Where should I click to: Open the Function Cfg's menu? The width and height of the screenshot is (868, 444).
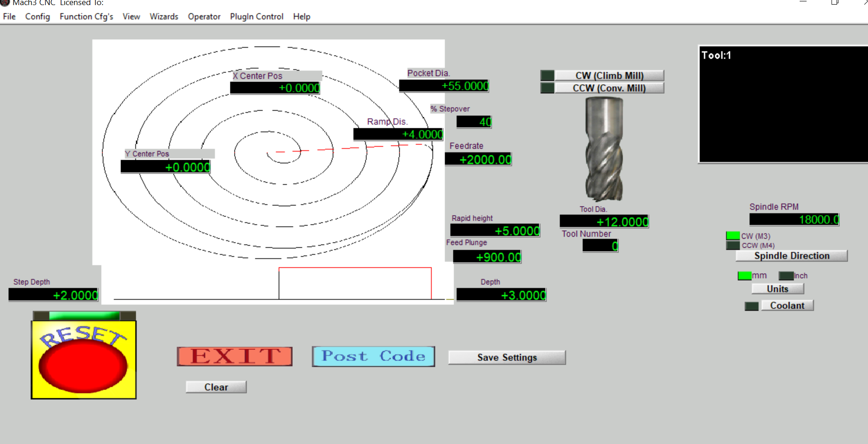point(86,17)
